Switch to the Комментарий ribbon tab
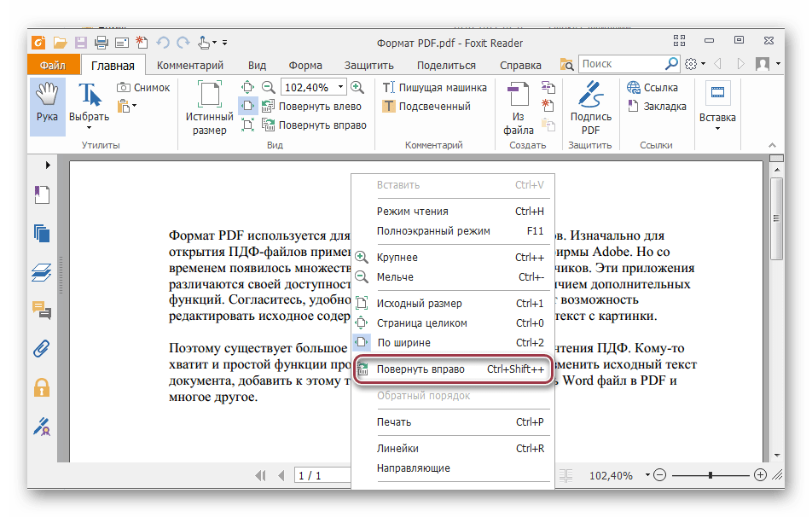 click(x=190, y=65)
